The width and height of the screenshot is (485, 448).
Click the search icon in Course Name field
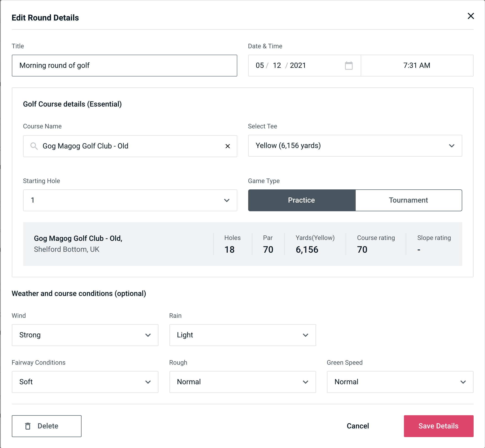34,146
